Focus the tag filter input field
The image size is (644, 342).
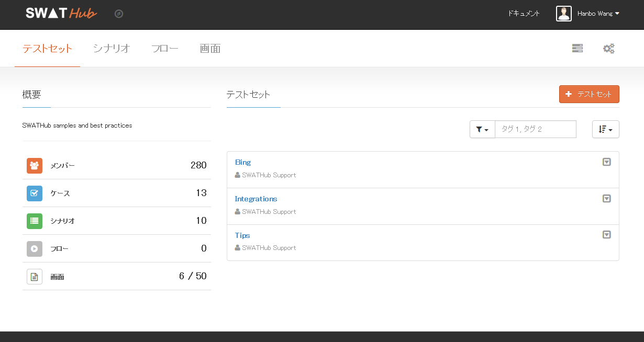click(x=535, y=129)
